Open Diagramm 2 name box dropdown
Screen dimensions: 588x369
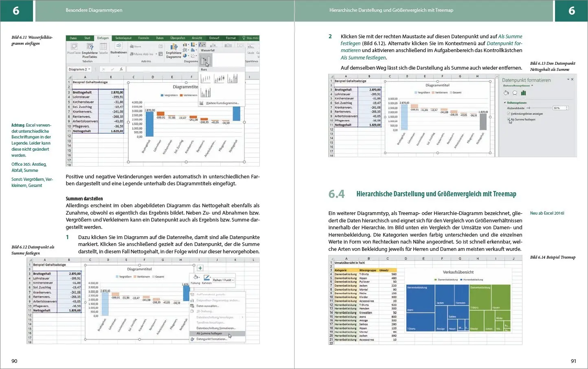[89, 69]
